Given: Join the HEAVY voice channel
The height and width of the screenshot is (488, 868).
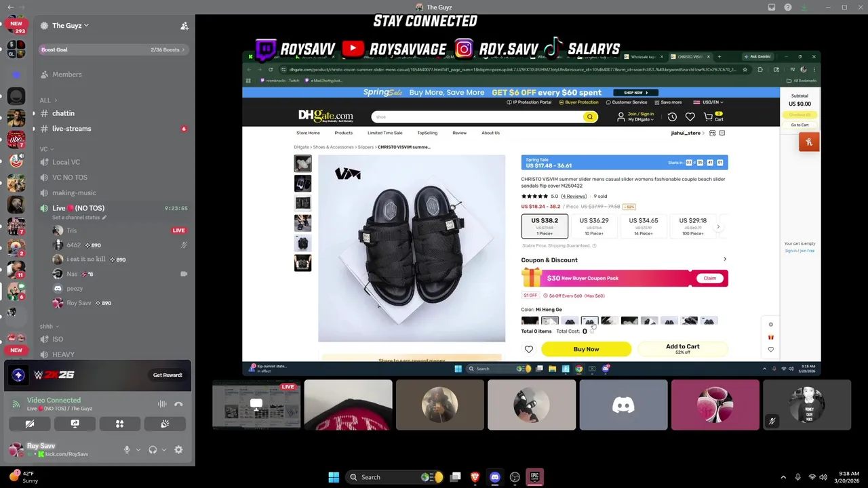Looking at the screenshot, I should (x=63, y=354).
